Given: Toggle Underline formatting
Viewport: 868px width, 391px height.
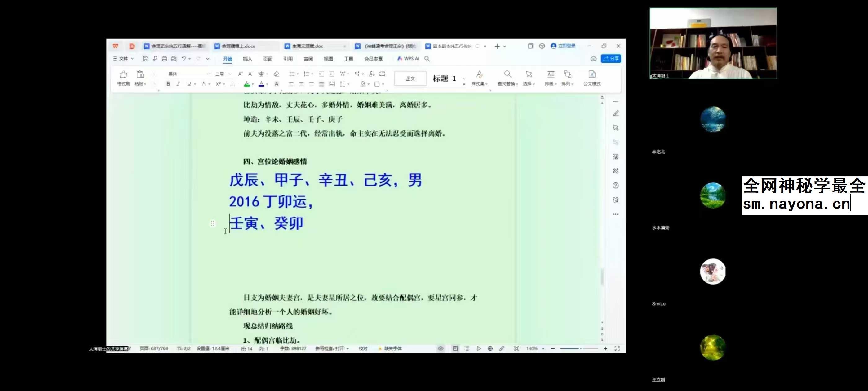Looking at the screenshot, I should [x=189, y=84].
